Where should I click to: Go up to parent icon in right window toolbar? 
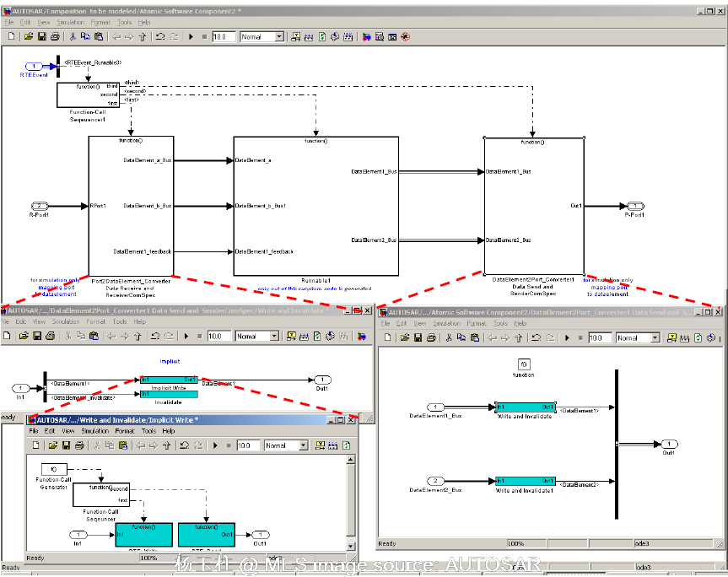coord(519,338)
